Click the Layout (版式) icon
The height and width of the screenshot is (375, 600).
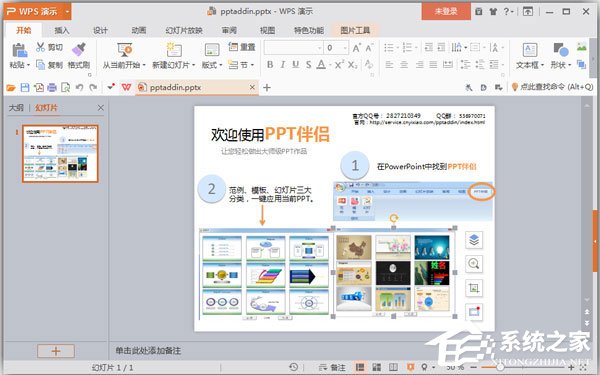point(212,50)
